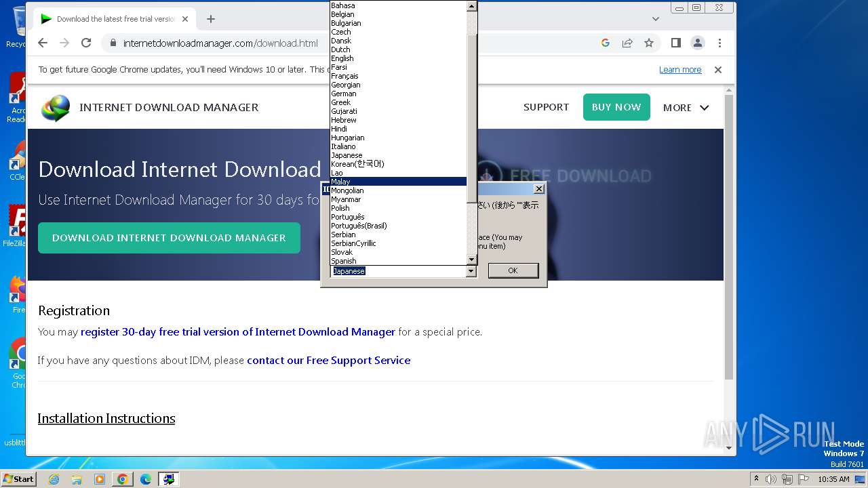Screen dimensions: 868x488
Task: Pick Português(Brasil) from the list
Action: (399, 226)
